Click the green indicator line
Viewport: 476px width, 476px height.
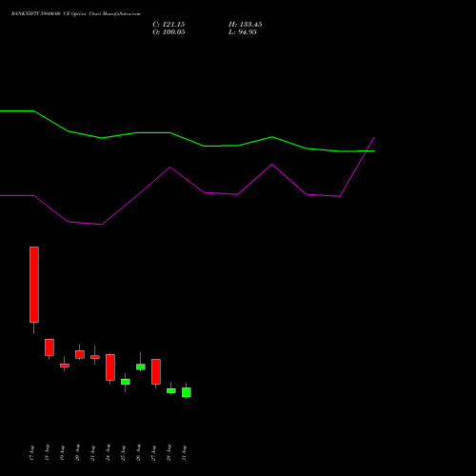pyautogui.click(x=188, y=140)
